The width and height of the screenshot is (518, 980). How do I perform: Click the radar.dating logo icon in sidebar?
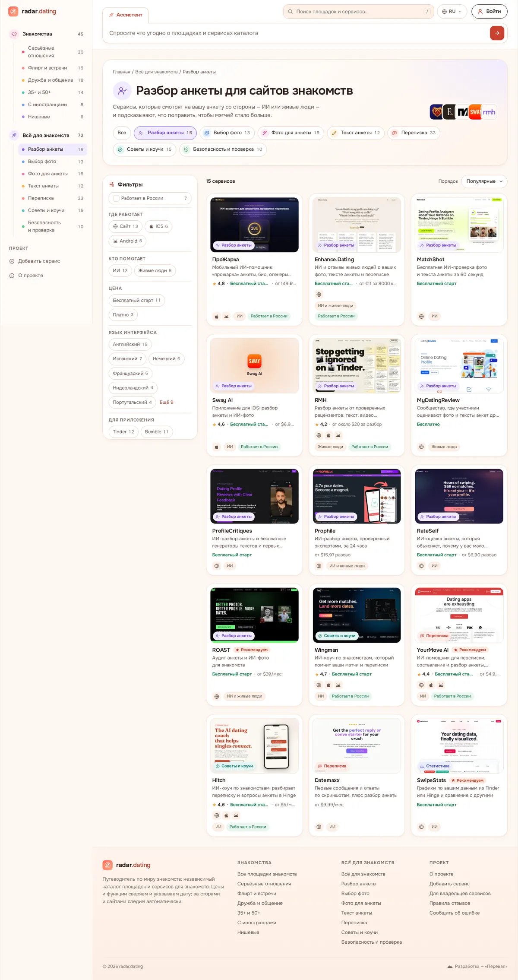click(x=13, y=11)
